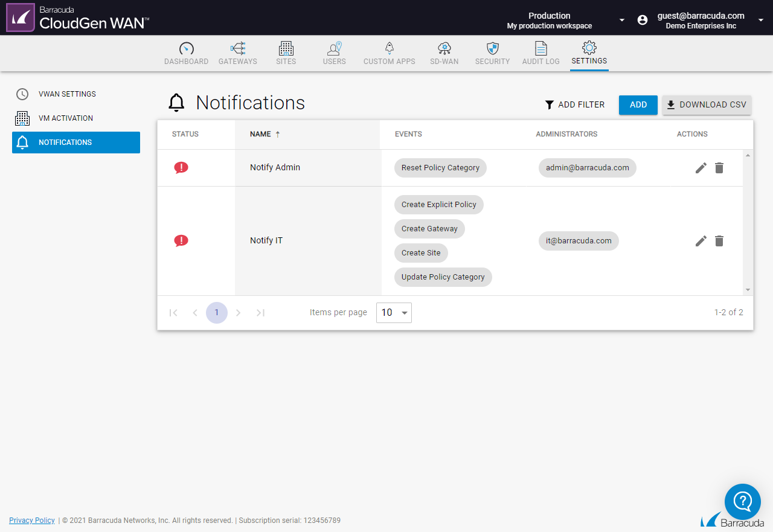Go to the last page of results

pos(260,313)
